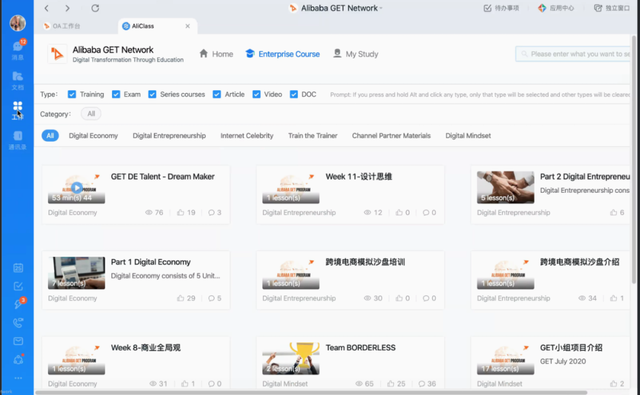Uncheck the Training type checkbox
This screenshot has height=395, width=640.
pyautogui.click(x=72, y=94)
